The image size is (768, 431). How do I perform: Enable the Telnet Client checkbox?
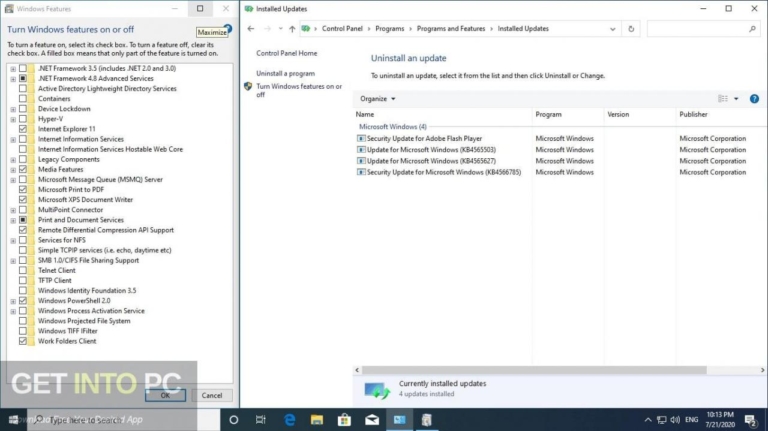coord(23,270)
